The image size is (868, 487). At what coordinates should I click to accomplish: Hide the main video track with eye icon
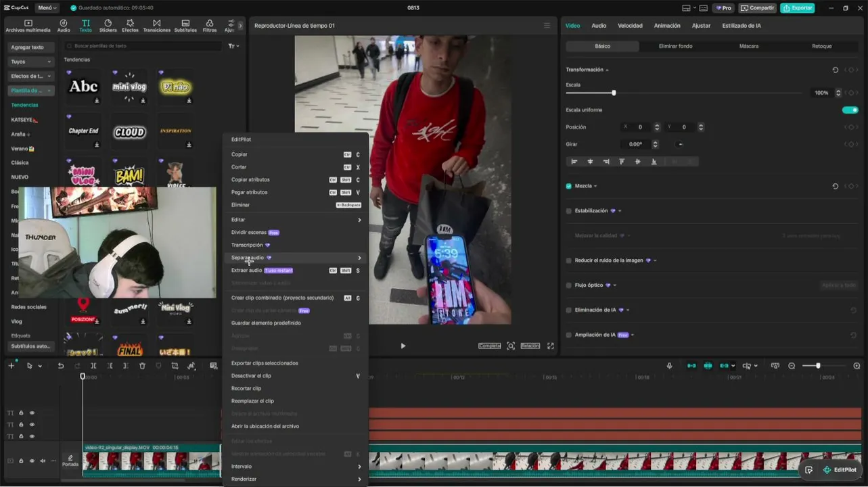click(32, 461)
